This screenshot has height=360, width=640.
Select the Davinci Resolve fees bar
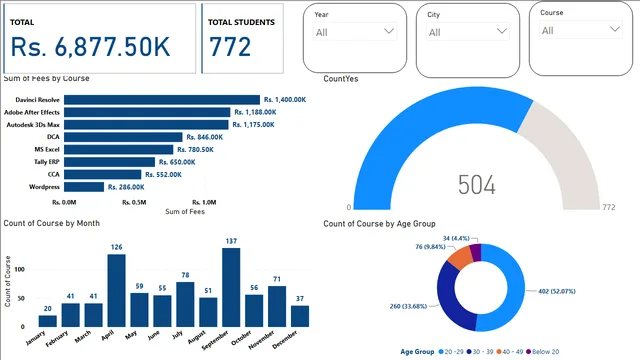tap(162, 100)
